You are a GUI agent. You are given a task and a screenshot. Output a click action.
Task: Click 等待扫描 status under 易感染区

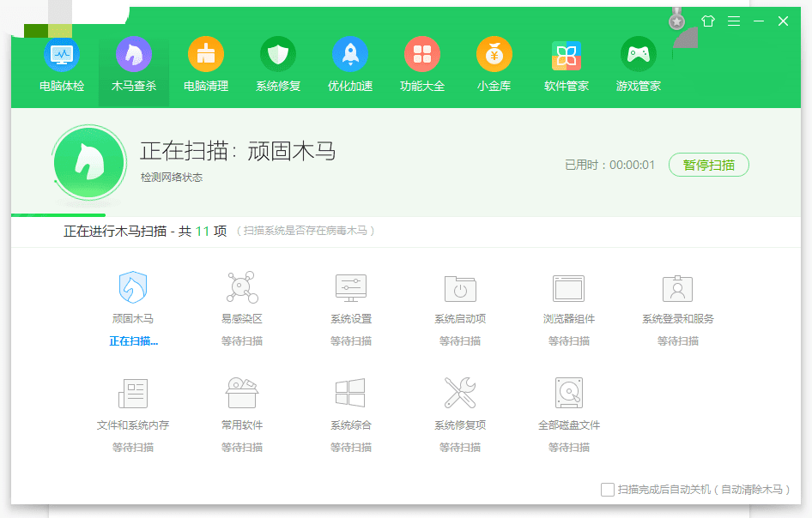[x=242, y=341]
